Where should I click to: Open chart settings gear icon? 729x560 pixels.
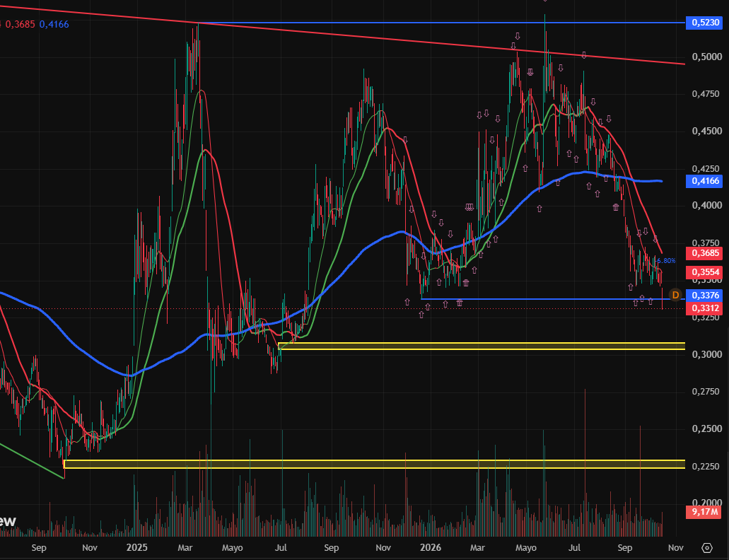pyautogui.click(x=706, y=548)
